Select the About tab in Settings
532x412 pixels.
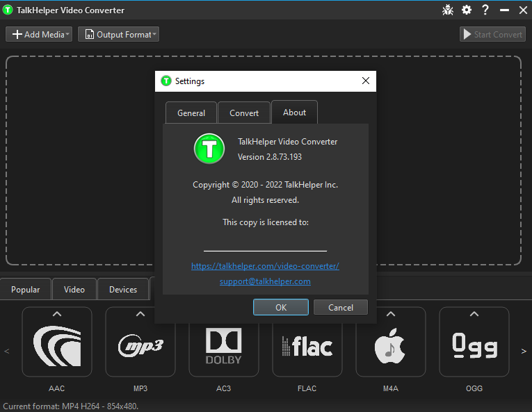[294, 113]
